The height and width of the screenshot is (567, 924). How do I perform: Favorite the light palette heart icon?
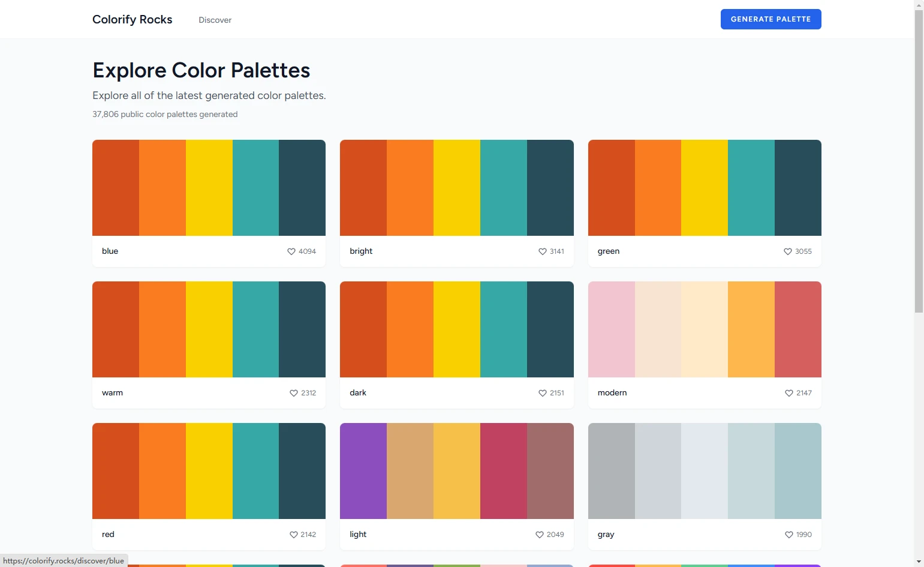click(540, 535)
